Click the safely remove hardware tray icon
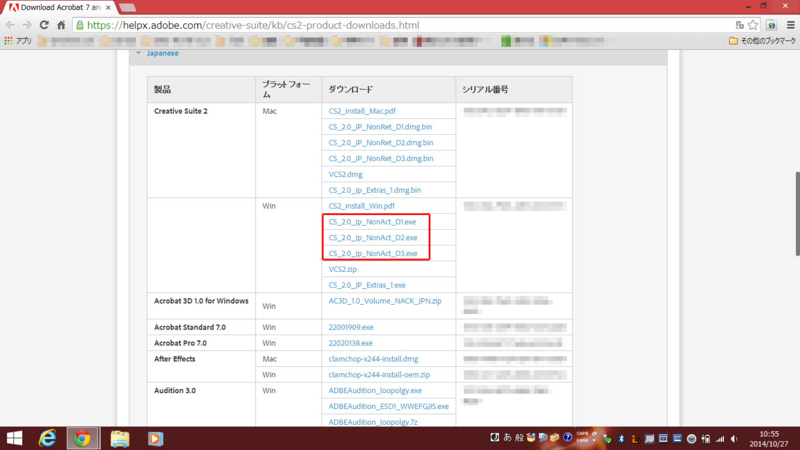800x450 pixels. tap(607, 438)
